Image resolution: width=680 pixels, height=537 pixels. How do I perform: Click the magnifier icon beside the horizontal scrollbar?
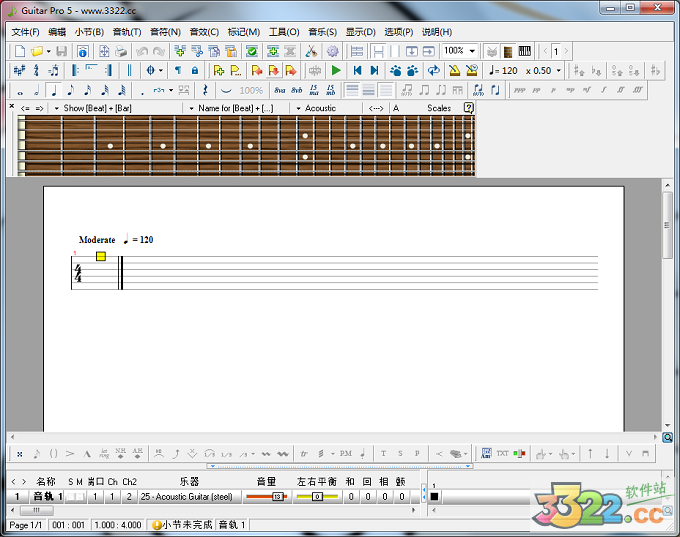[x=668, y=438]
